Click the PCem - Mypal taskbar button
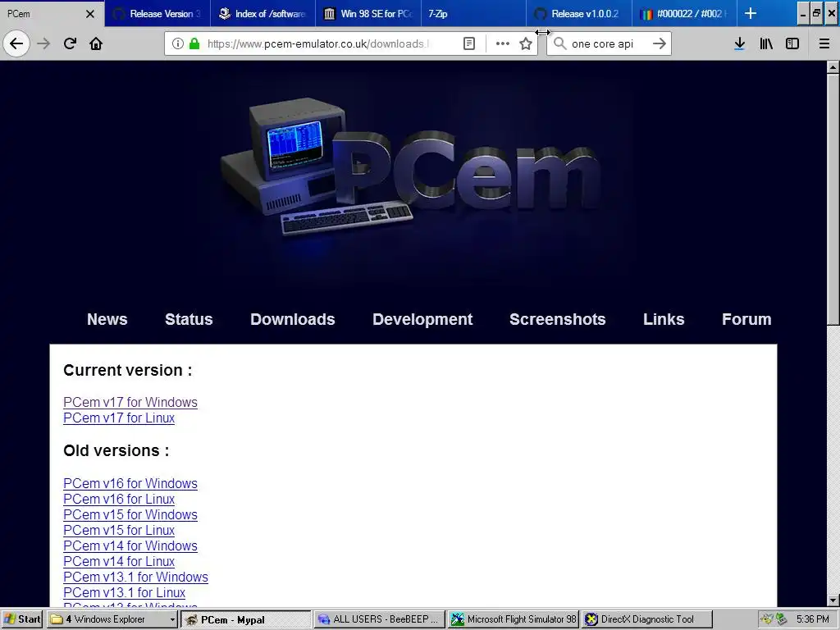Image resolution: width=840 pixels, height=630 pixels. 245,619
